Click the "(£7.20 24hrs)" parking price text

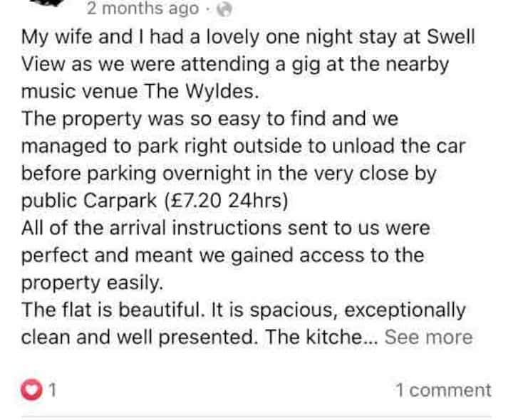pos(226,201)
